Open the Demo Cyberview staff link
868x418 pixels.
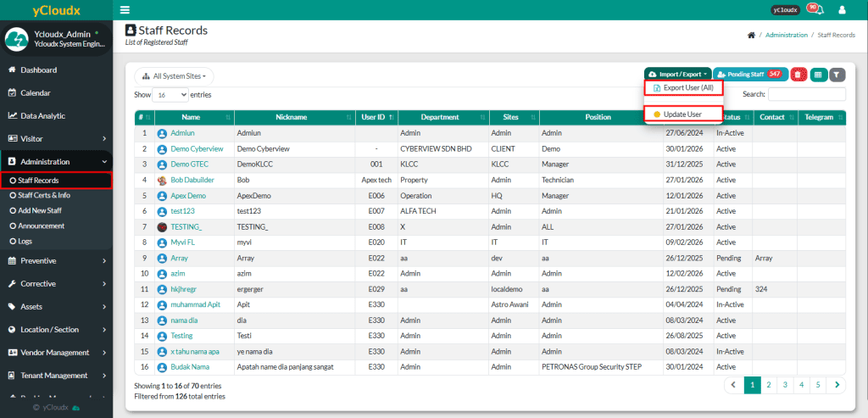pyautogui.click(x=194, y=148)
